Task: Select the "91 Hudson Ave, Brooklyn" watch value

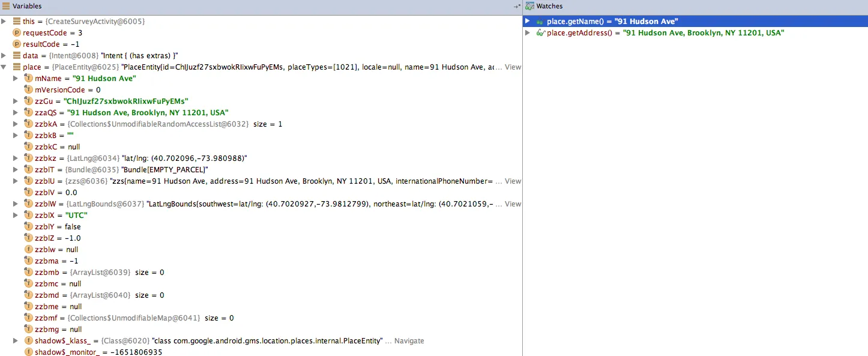Action: (704, 32)
